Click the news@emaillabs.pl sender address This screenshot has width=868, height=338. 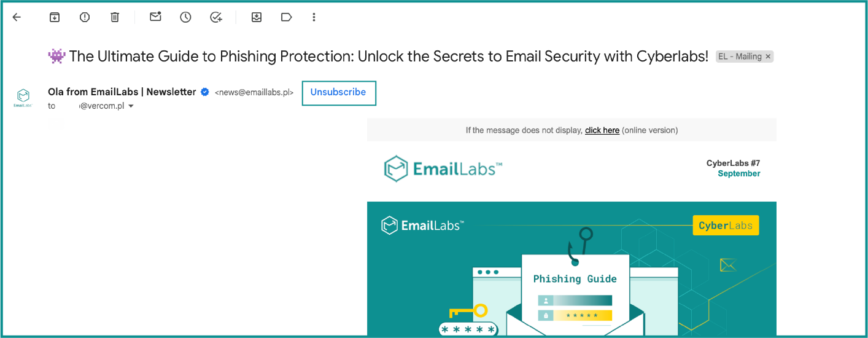tap(254, 93)
